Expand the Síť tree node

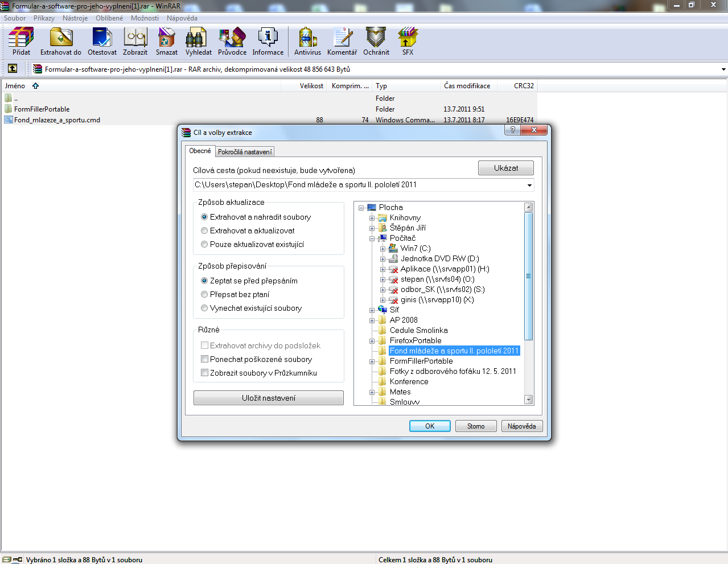372,310
